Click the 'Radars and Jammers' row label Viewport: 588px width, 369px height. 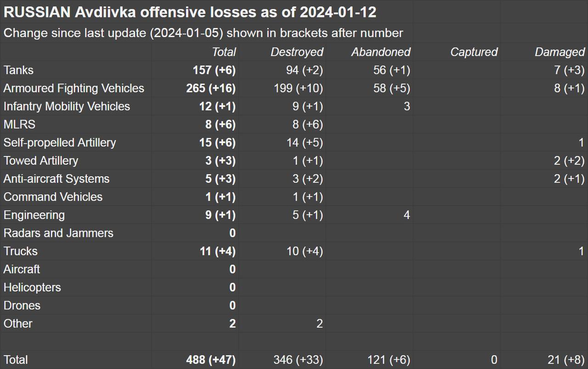click(58, 233)
